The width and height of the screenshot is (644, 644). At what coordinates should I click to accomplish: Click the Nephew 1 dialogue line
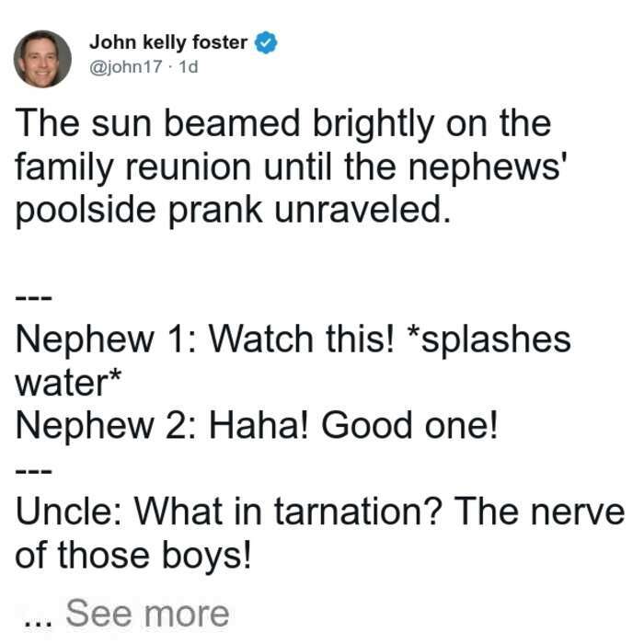coord(293,361)
